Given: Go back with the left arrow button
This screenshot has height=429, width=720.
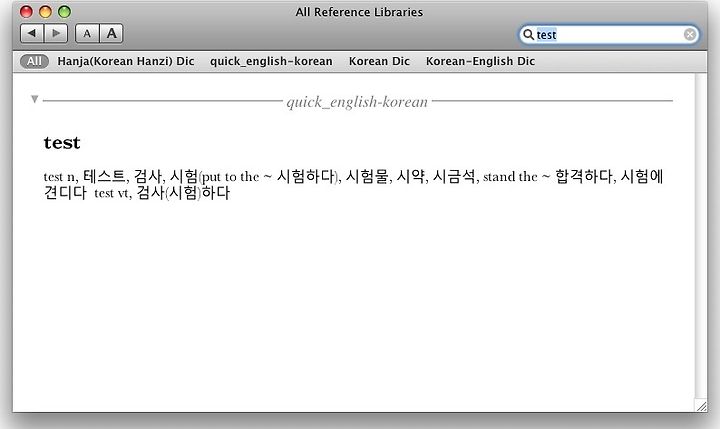Looking at the screenshot, I should coord(32,34).
